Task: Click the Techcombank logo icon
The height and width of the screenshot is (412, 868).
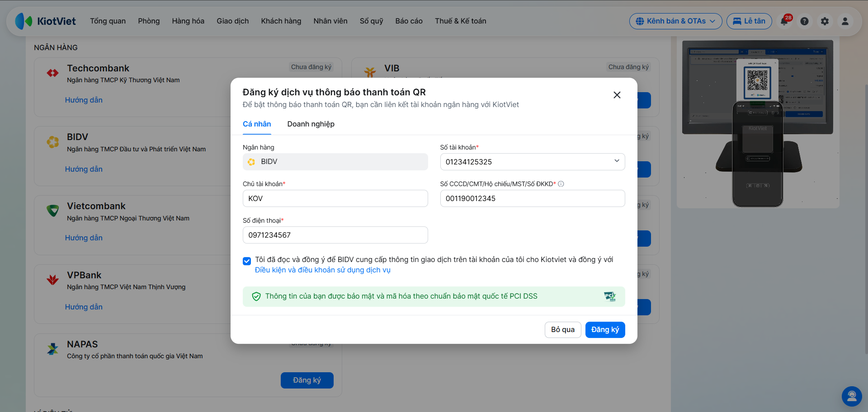Action: 53,73
